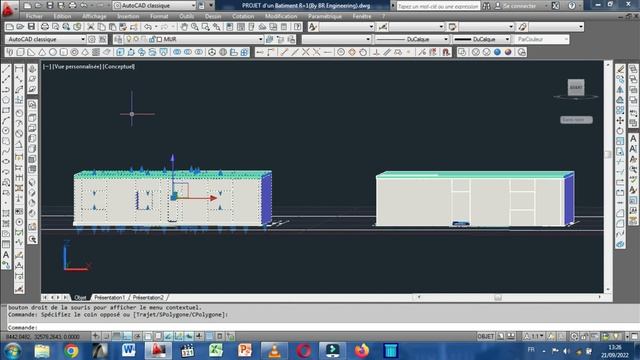
Task: Click the Plot/Print icon in standard toolbar
Action: [44, 27]
